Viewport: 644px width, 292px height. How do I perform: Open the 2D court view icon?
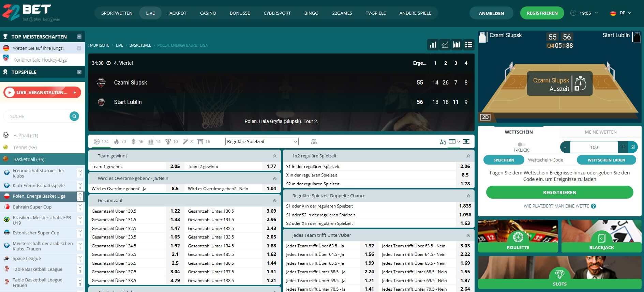[485, 117]
